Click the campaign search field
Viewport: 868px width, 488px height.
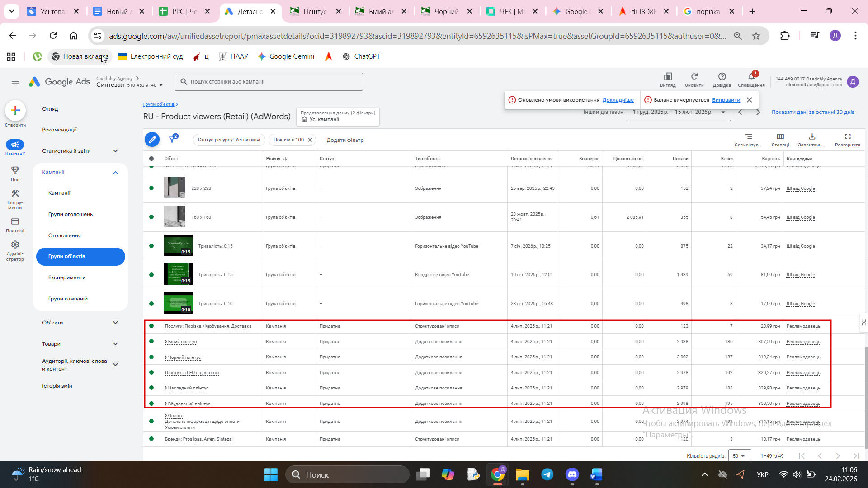(x=269, y=82)
